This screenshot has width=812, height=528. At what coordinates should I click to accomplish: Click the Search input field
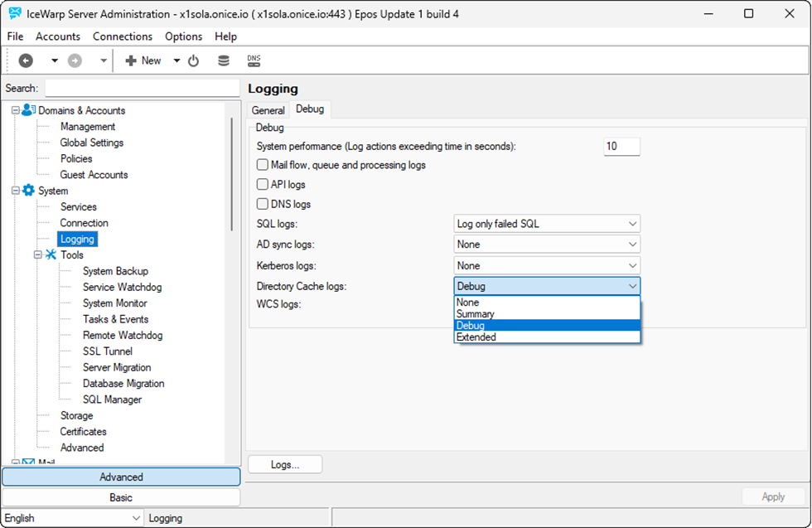(x=143, y=88)
